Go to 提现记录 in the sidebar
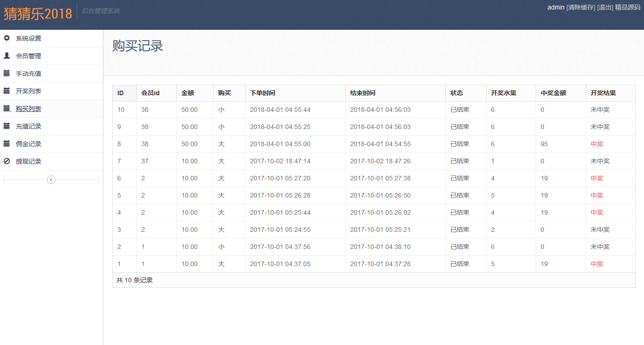644x345 pixels. [x=28, y=161]
